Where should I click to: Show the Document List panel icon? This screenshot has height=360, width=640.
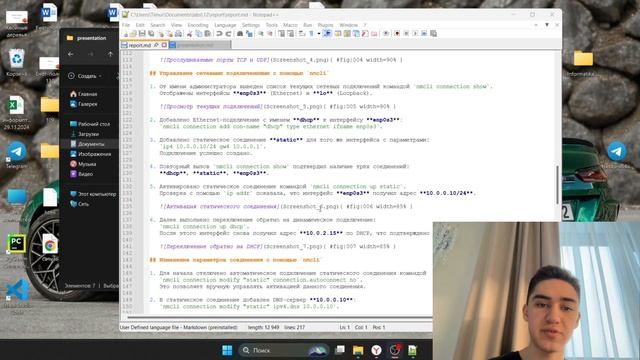point(356,33)
